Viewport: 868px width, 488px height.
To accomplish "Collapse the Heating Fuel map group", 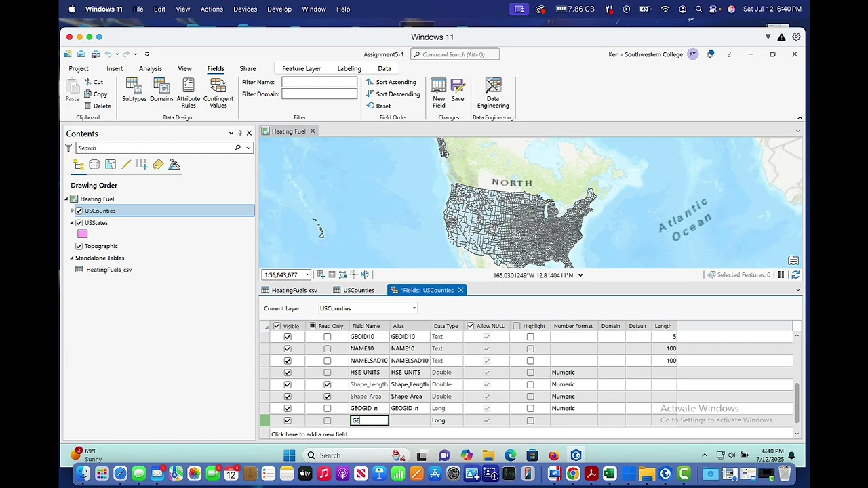I will tap(66, 199).
